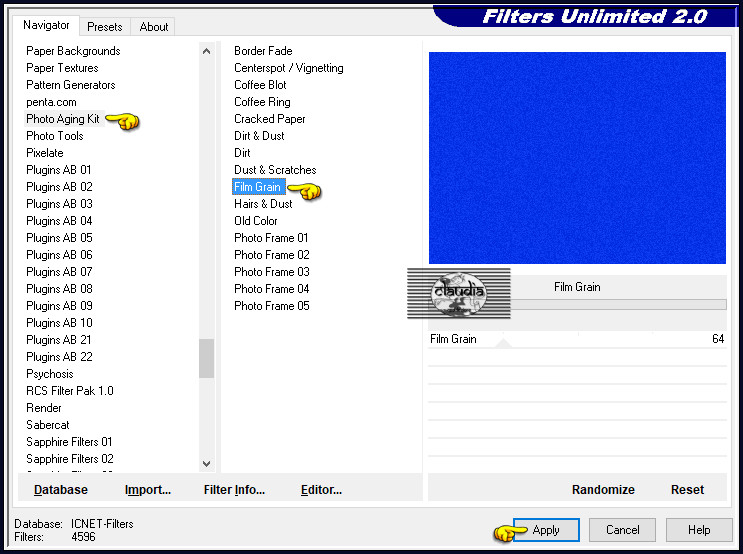This screenshot has height=554, width=743.
Task: Reset the filter settings
Action: click(x=687, y=490)
